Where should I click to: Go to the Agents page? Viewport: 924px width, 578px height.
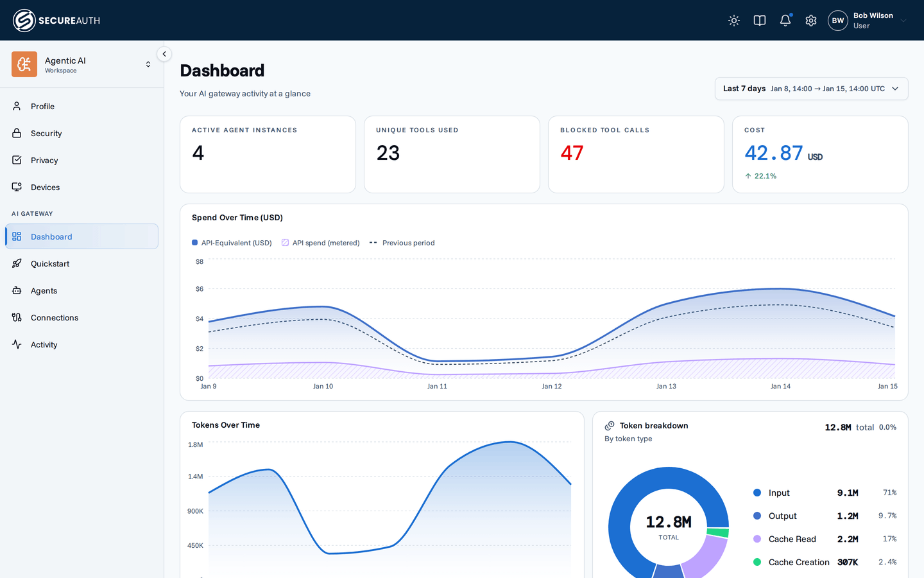[x=81, y=291]
